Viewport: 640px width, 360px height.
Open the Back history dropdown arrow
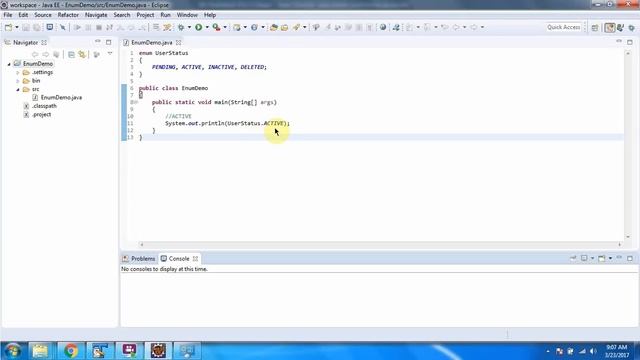(464, 27)
